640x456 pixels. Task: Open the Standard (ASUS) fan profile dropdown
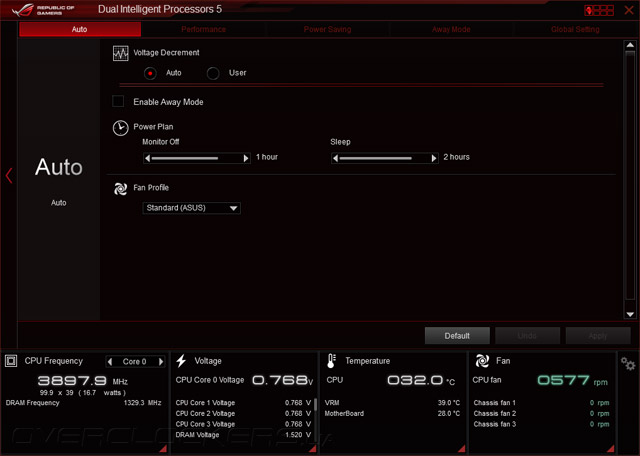coord(191,208)
